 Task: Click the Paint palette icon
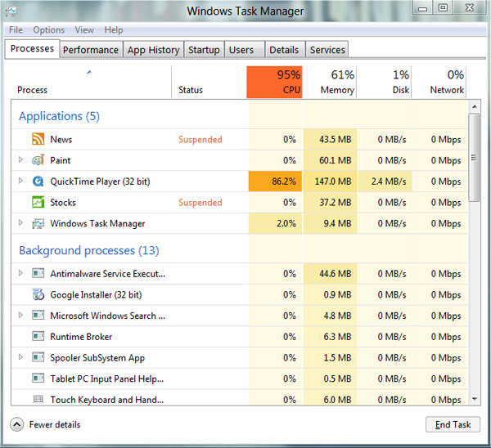coord(38,160)
